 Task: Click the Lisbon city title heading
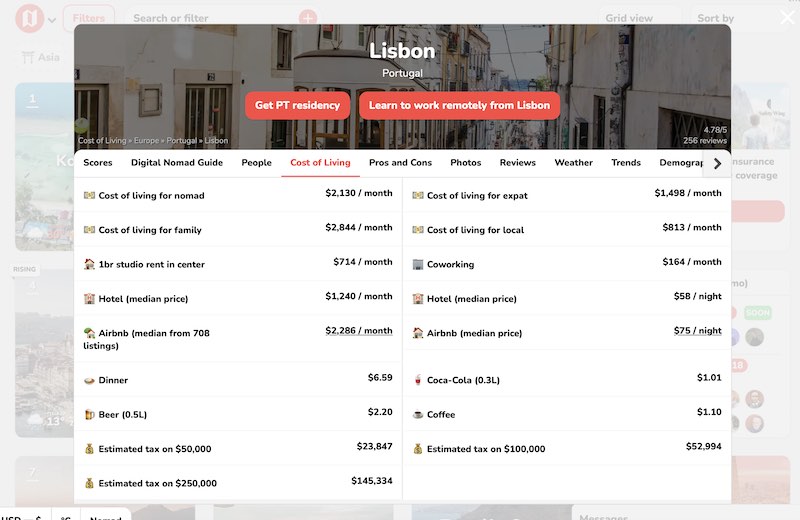(402, 51)
